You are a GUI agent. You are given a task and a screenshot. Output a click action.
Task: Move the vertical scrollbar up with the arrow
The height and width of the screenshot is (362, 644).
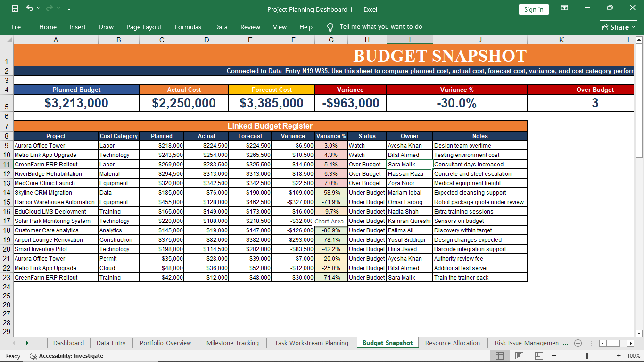click(639, 40)
